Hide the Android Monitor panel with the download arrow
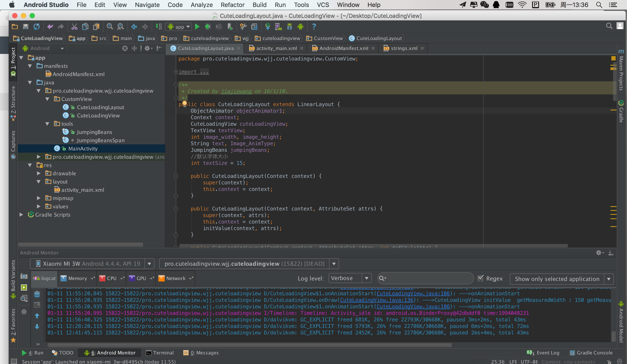Screen dimensions: 627x364 [611, 253]
